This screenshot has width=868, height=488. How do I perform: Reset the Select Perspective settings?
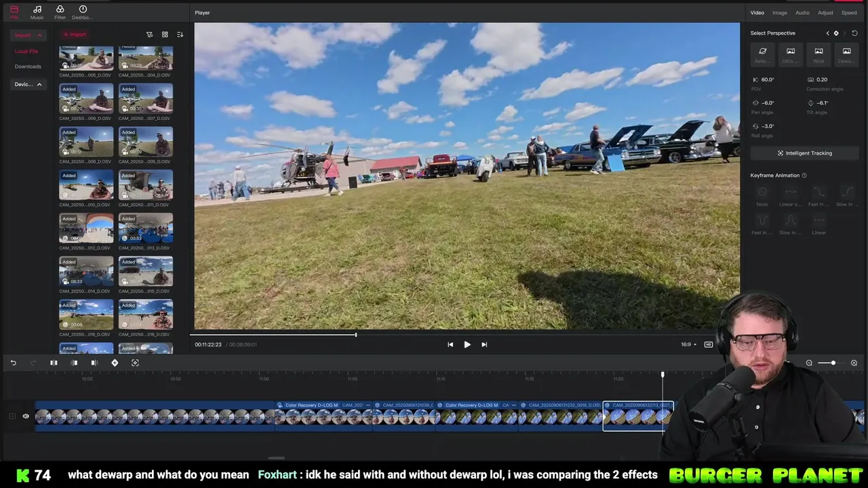click(854, 33)
